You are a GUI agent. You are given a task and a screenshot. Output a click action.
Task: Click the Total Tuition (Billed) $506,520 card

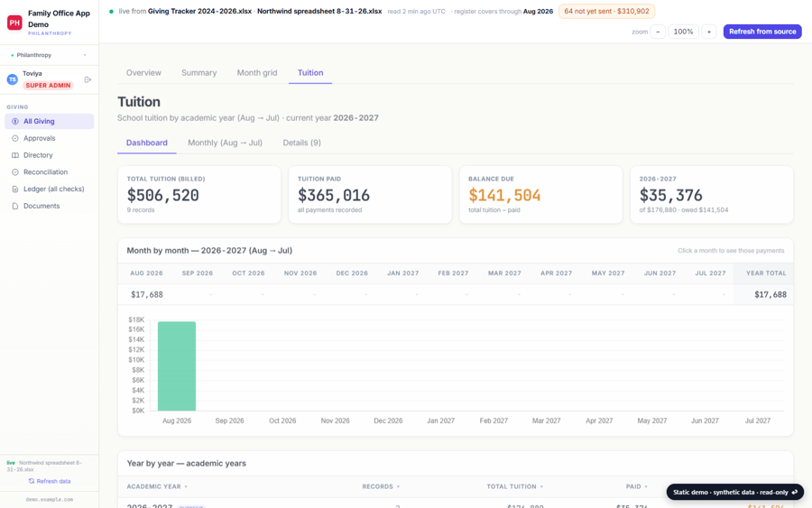pos(199,195)
